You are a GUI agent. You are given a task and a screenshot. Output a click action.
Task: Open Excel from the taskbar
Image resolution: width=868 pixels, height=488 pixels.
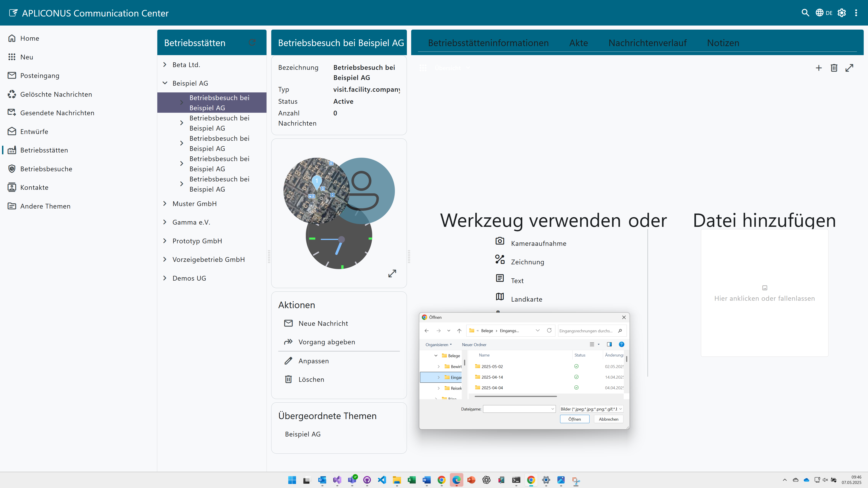click(x=411, y=480)
